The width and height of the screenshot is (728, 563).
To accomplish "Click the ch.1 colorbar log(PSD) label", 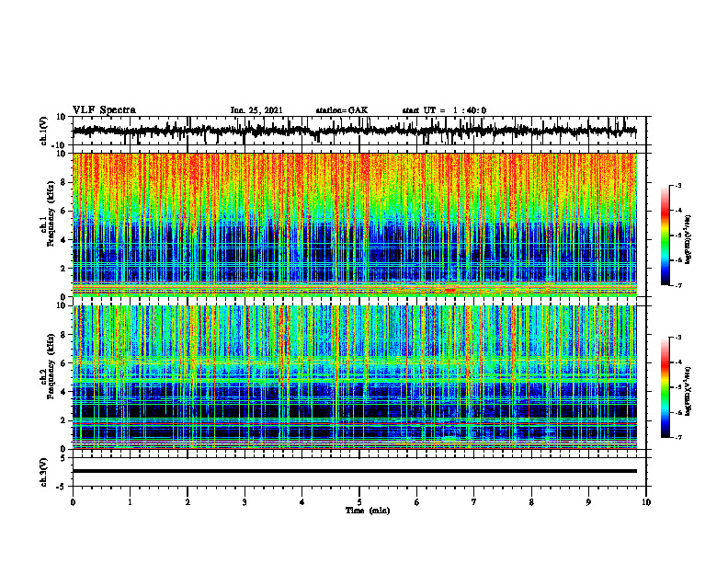I will click(x=689, y=239).
